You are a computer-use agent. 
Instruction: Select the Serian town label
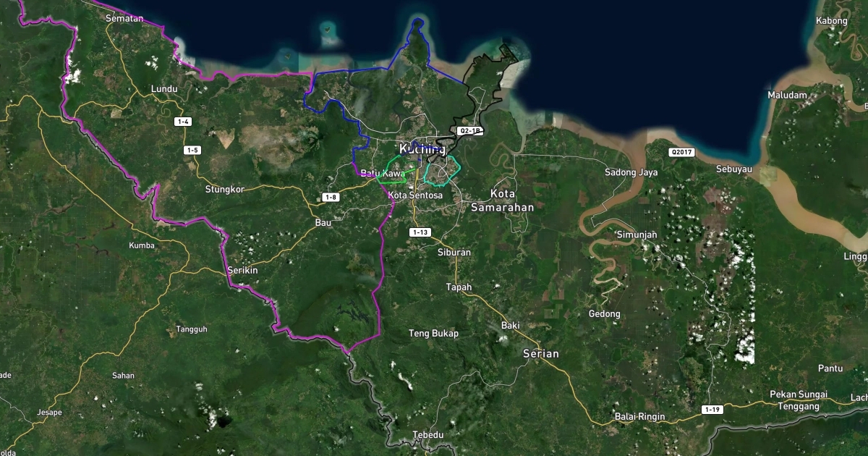541,354
